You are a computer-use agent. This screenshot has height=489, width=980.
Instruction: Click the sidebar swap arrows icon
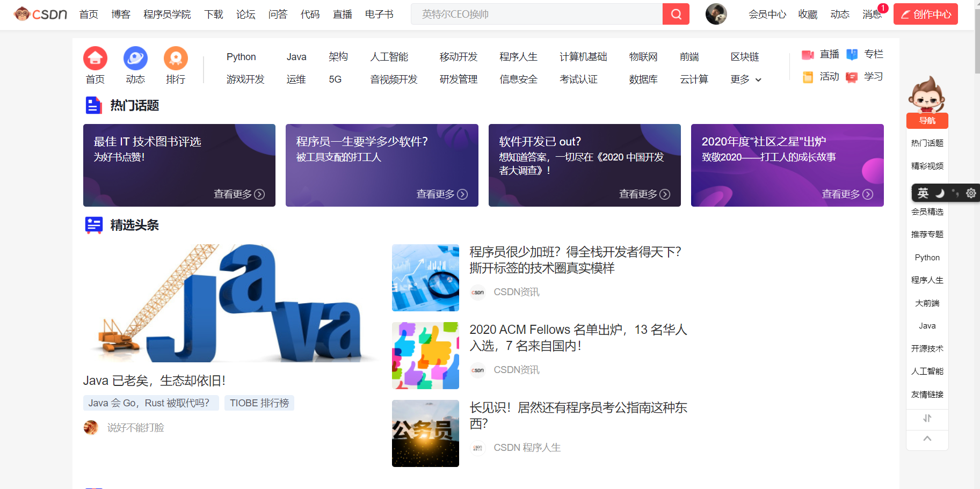tap(927, 418)
